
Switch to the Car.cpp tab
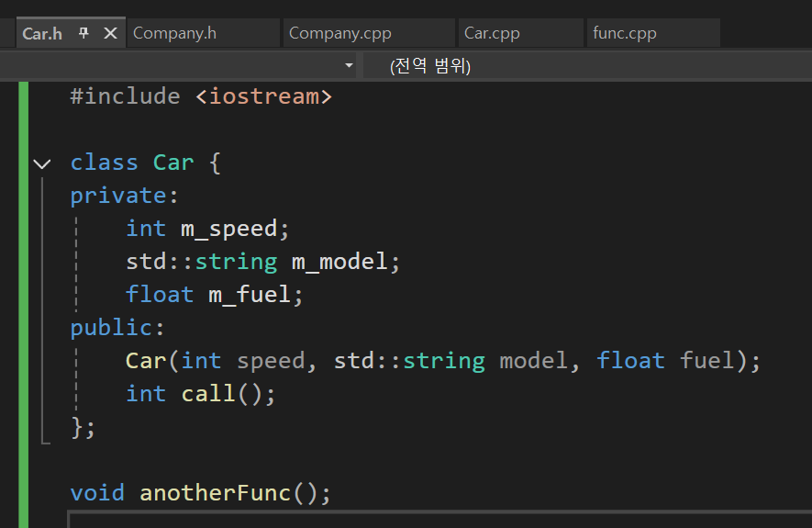[x=520, y=33]
